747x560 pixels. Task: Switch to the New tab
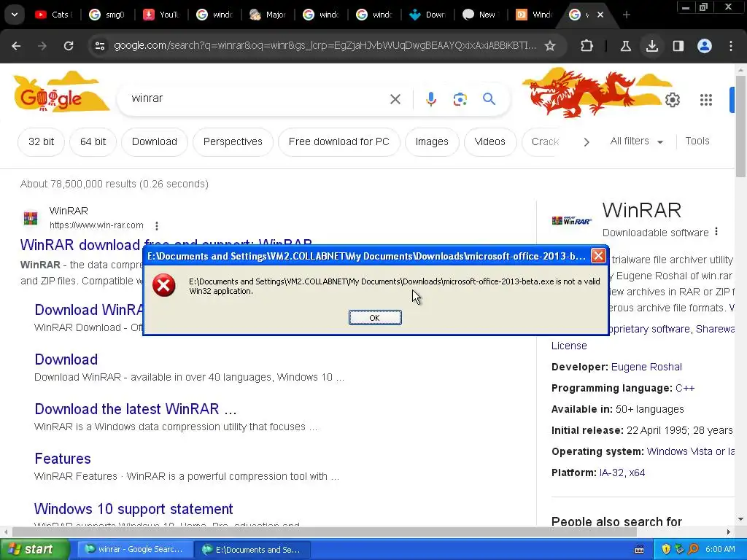(x=480, y=15)
